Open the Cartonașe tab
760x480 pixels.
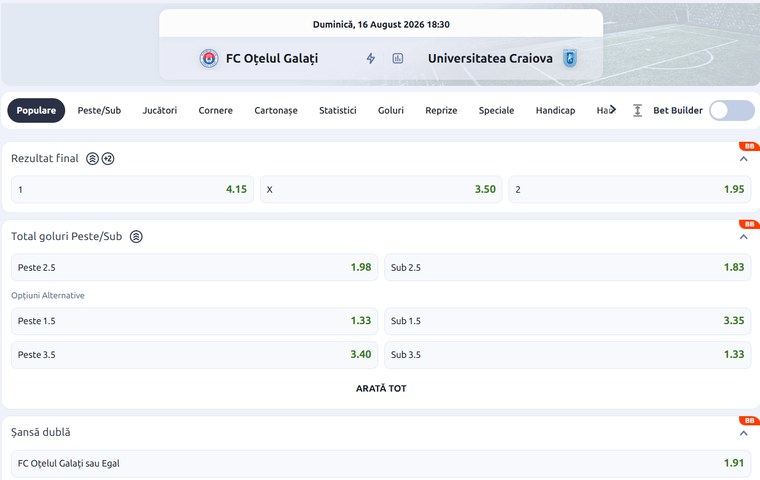click(x=276, y=111)
